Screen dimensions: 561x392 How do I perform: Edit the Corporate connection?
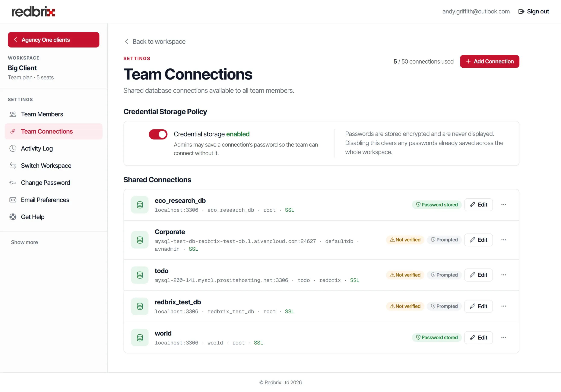pyautogui.click(x=478, y=240)
